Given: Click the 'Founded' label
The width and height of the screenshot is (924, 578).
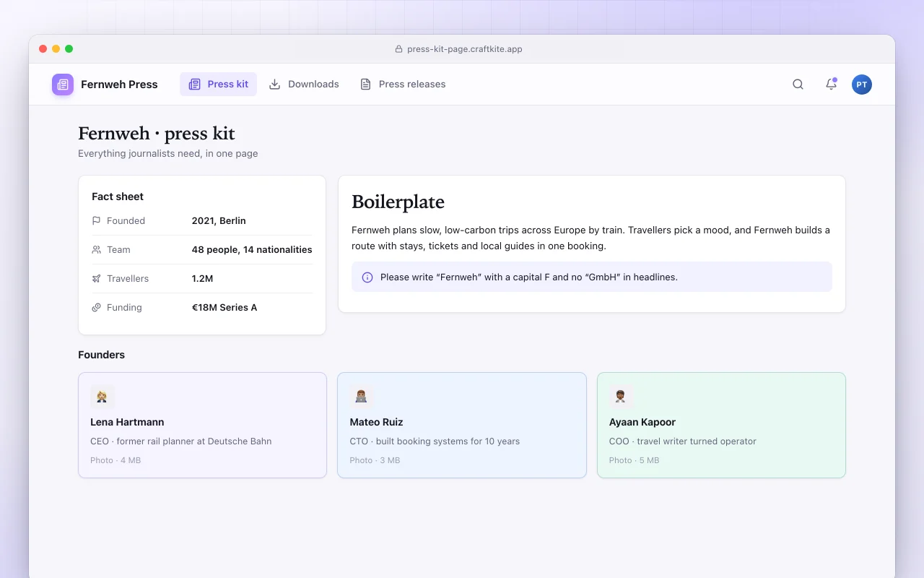Looking at the screenshot, I should (x=126, y=221).
